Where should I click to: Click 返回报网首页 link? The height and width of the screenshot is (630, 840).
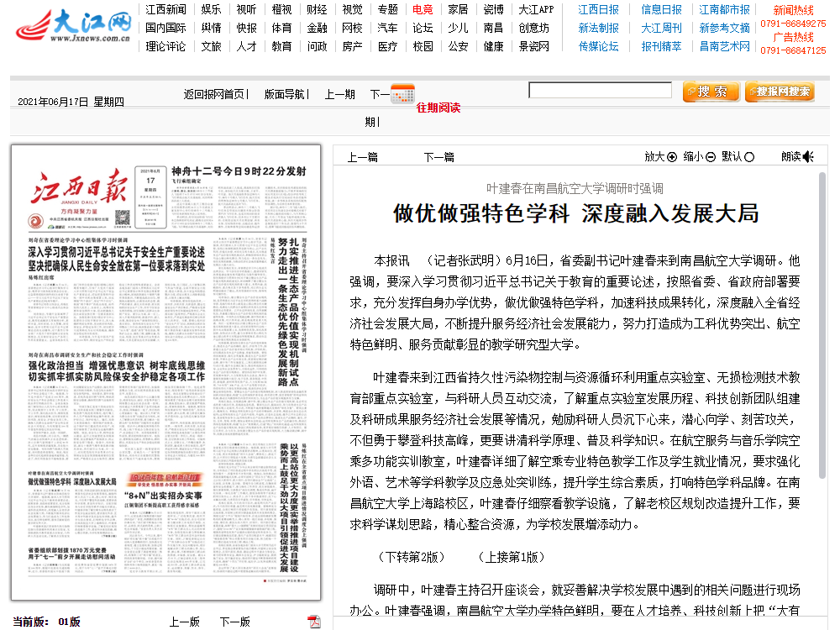pos(214,94)
